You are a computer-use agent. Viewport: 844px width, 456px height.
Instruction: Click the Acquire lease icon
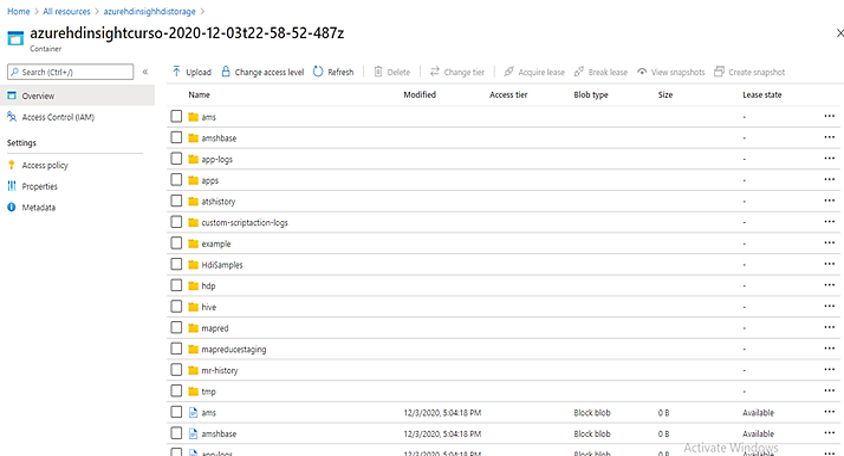(x=509, y=72)
